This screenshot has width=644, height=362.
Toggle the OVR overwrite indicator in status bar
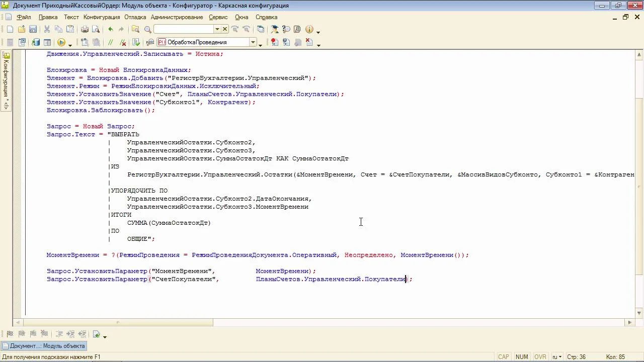pos(540,357)
